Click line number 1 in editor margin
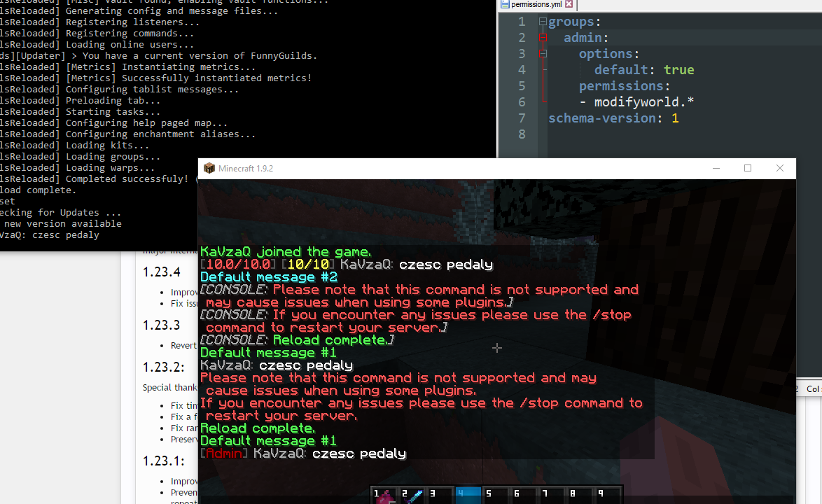The image size is (822, 504). coord(522,22)
